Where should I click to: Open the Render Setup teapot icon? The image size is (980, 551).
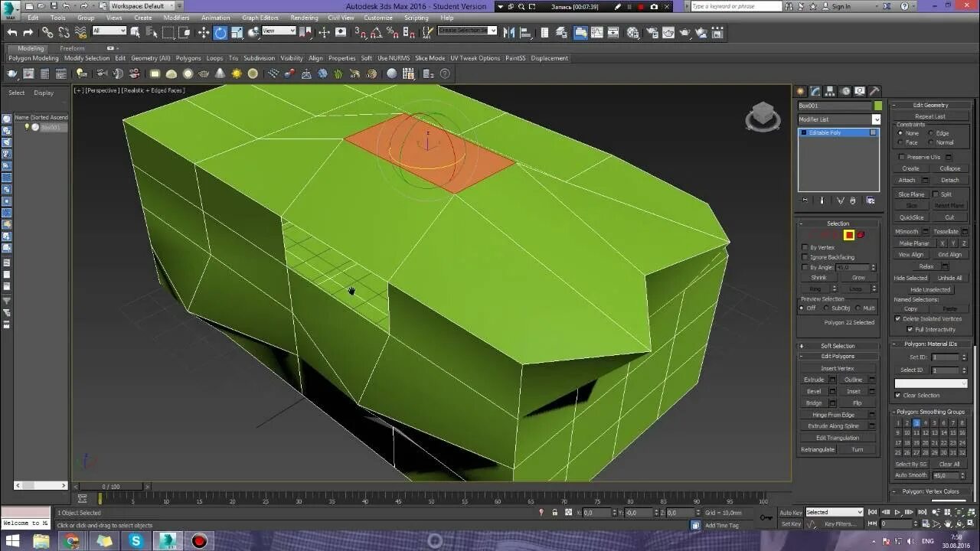(x=651, y=32)
